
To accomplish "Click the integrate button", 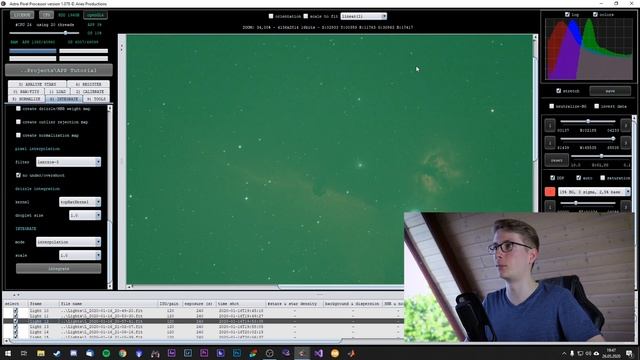I will point(58,269).
